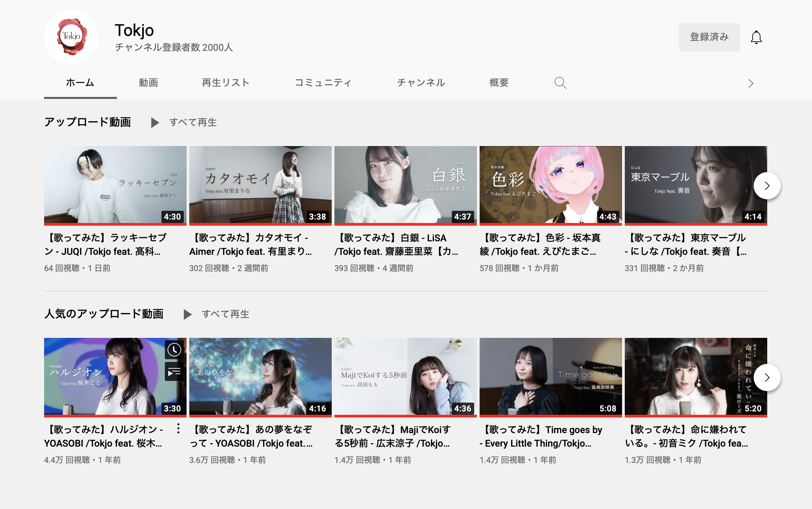Show next popular videos with round arrow

click(767, 378)
